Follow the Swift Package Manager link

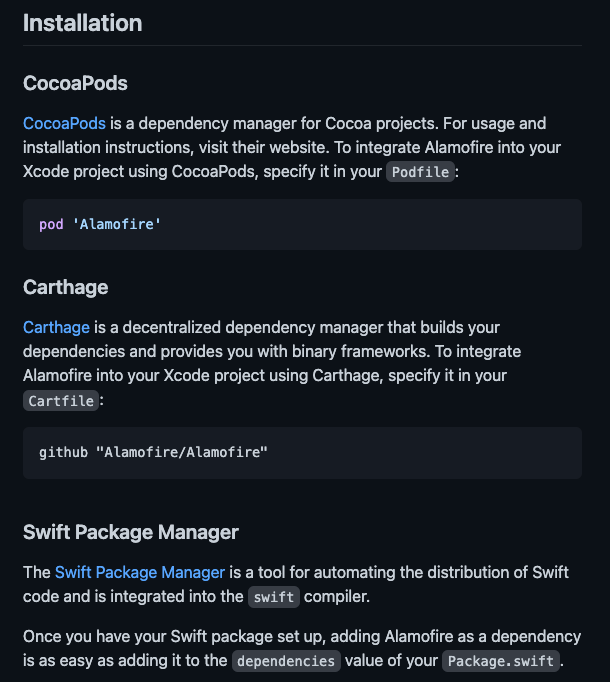coord(140,572)
